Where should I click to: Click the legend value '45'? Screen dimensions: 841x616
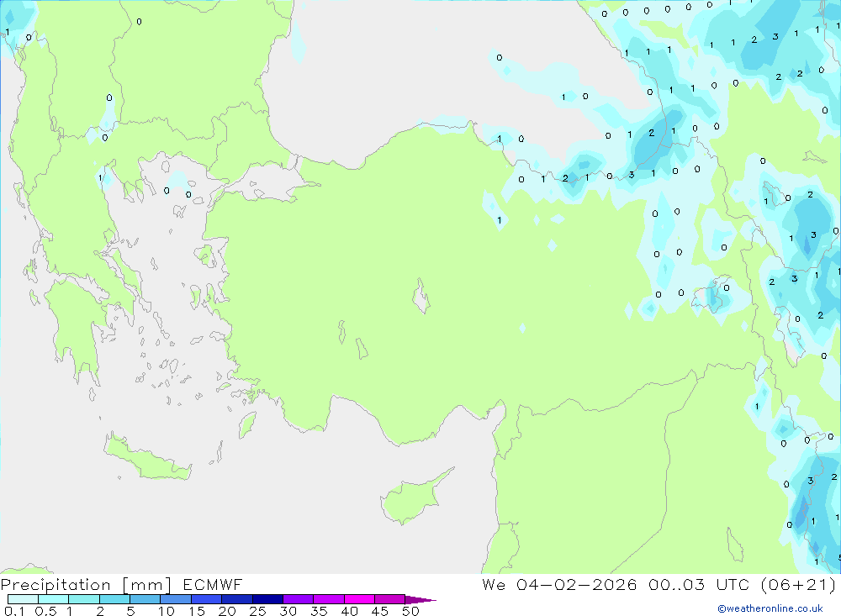(380, 611)
